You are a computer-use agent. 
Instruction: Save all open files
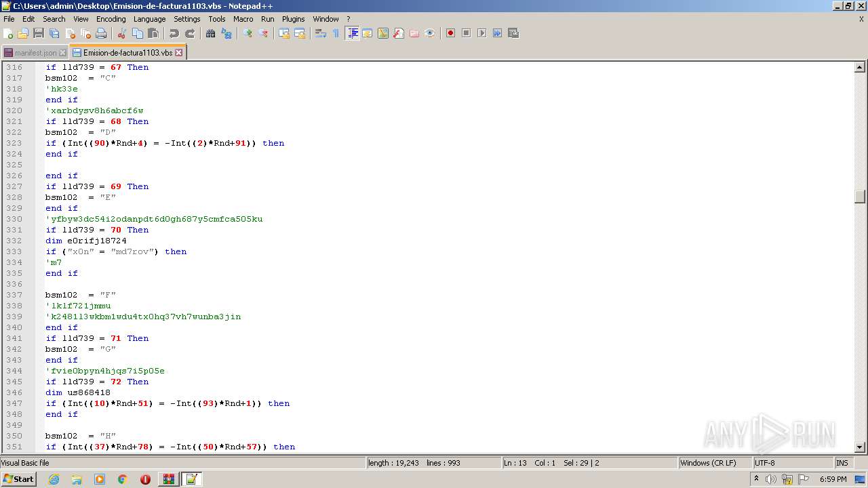pyautogui.click(x=54, y=33)
